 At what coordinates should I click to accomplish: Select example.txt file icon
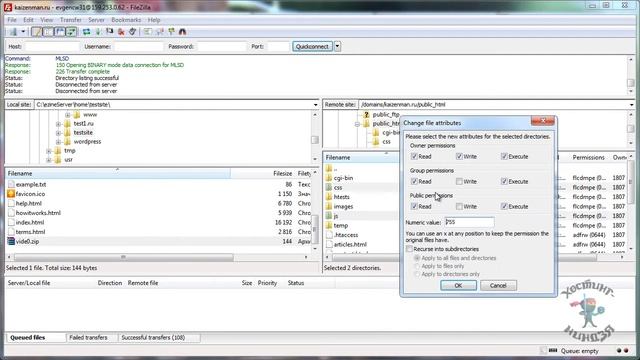click(11, 184)
